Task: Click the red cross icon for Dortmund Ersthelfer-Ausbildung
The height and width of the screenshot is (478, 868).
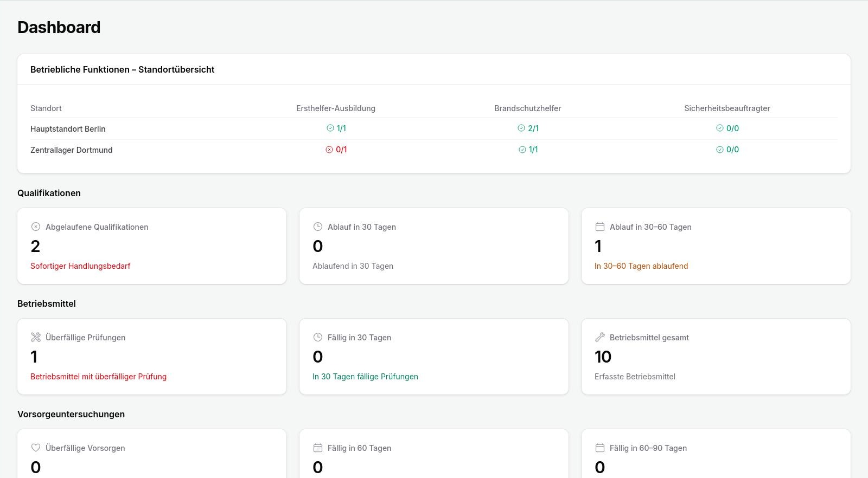Action: click(x=329, y=150)
